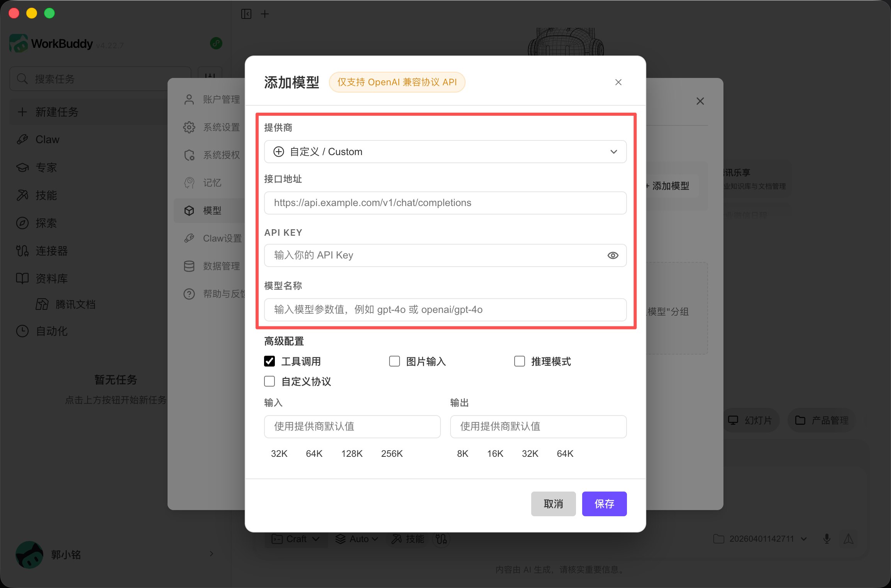Enable the 自定义协议 checkbox
The width and height of the screenshot is (891, 588).
pyautogui.click(x=269, y=381)
